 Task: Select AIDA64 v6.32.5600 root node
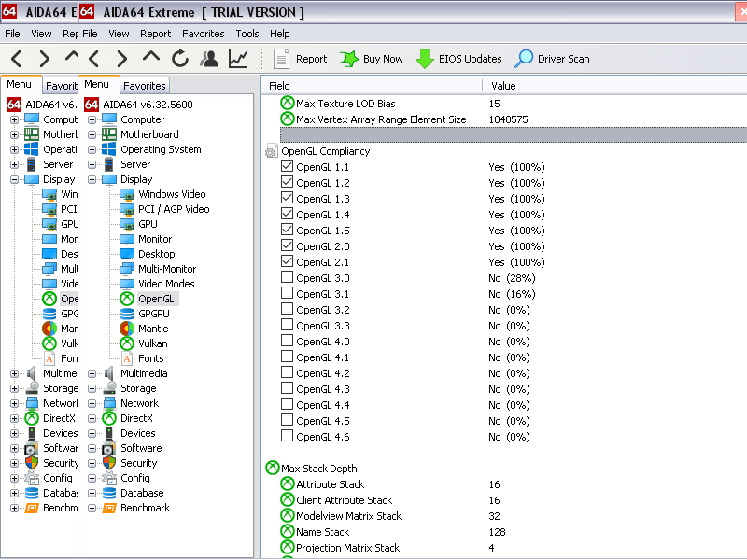(148, 105)
